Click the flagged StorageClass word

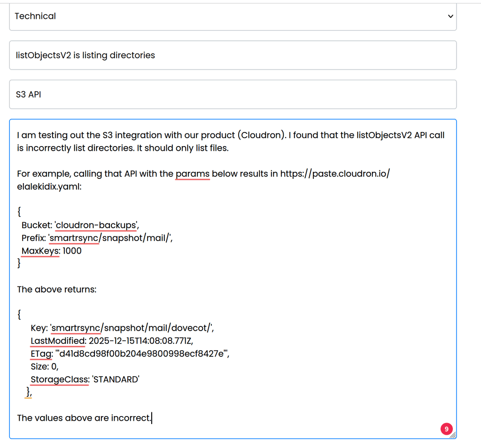[59, 379]
